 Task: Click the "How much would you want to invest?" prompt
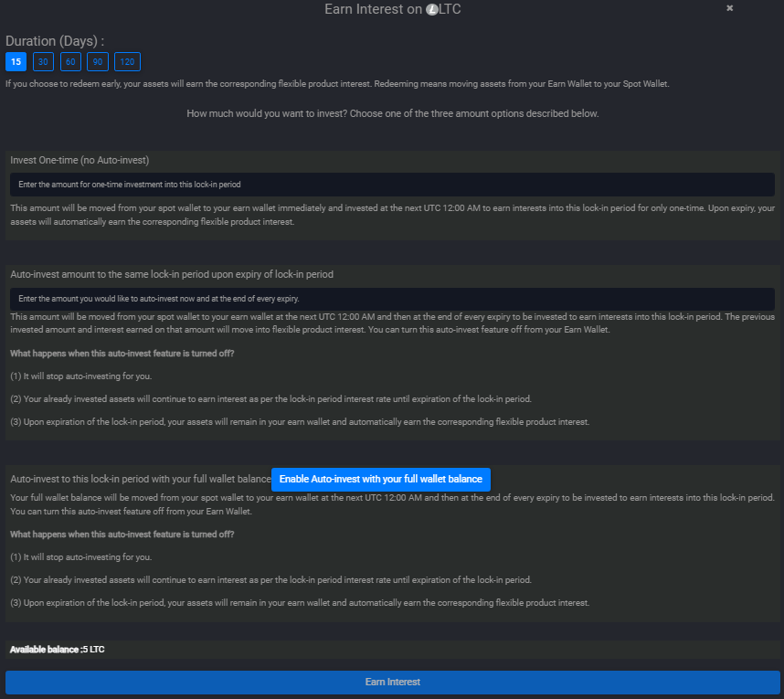[x=392, y=114]
